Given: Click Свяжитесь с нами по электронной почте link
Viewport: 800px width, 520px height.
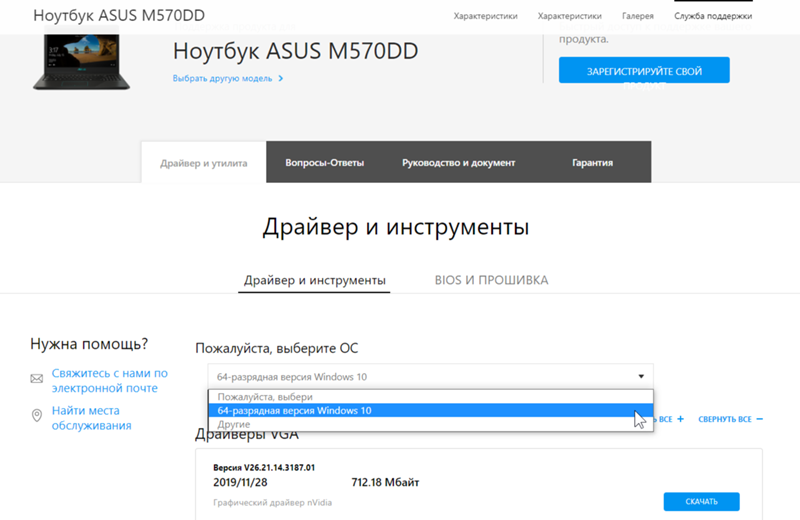Looking at the screenshot, I should point(109,381).
